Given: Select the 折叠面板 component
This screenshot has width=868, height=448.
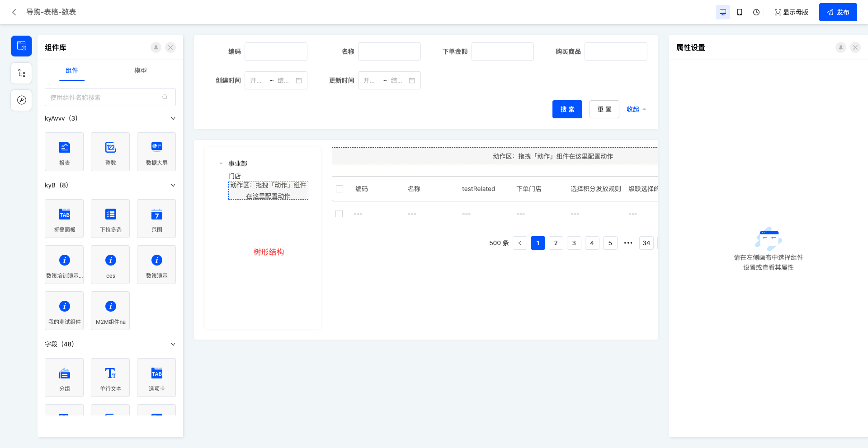Looking at the screenshot, I should 64,219.
